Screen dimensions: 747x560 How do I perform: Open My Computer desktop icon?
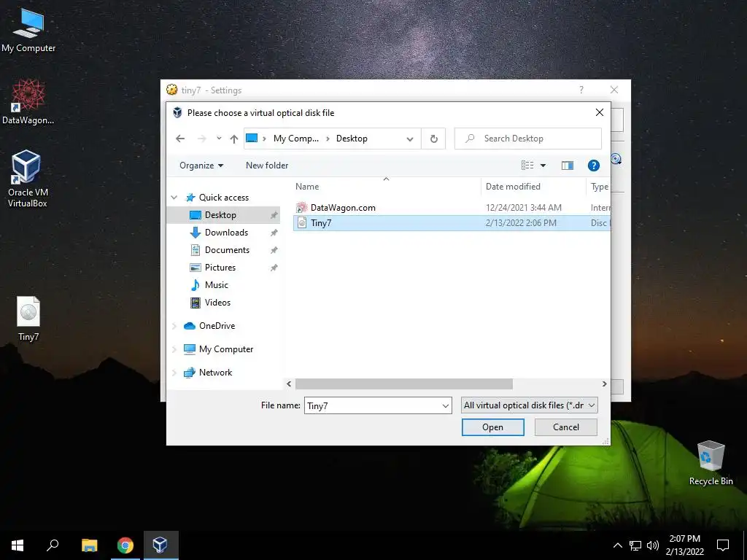(x=28, y=31)
